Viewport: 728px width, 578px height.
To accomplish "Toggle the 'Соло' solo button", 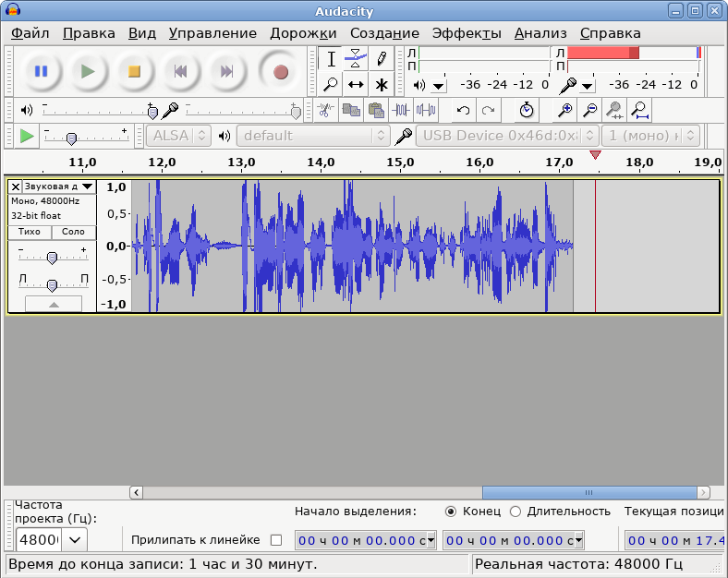I will coord(73,232).
